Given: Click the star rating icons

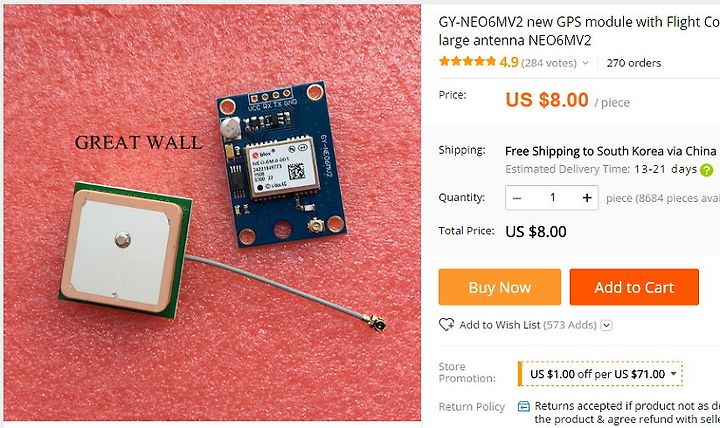Looking at the screenshot, I should (467, 62).
